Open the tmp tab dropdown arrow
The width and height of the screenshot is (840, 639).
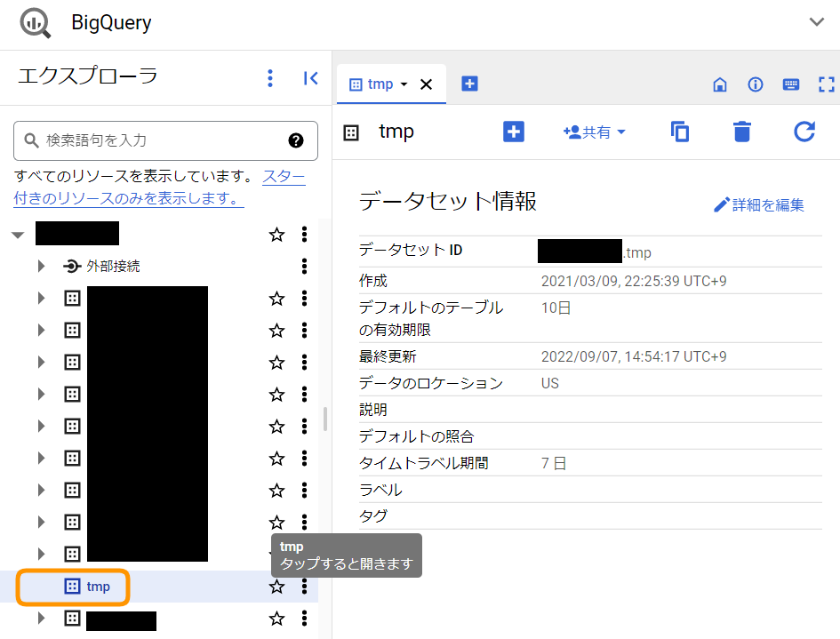tap(404, 84)
